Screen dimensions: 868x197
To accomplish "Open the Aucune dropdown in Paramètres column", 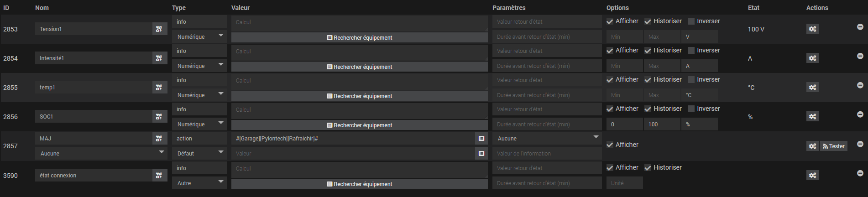I will [547, 139].
